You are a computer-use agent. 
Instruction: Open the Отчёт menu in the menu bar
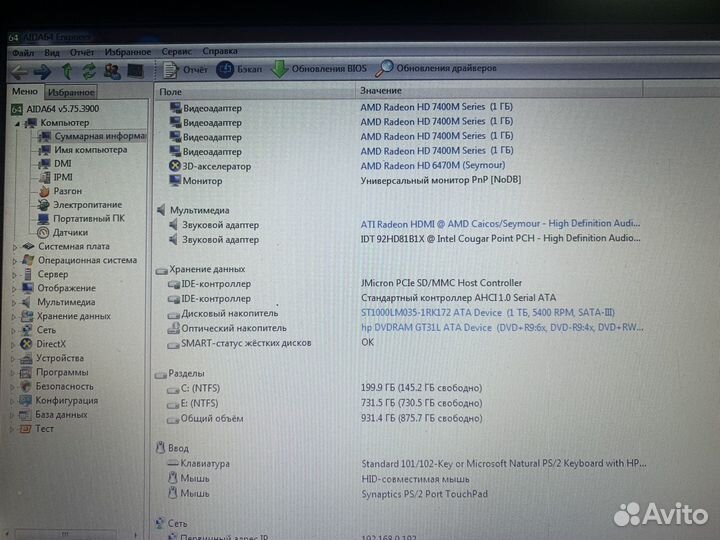[82, 52]
